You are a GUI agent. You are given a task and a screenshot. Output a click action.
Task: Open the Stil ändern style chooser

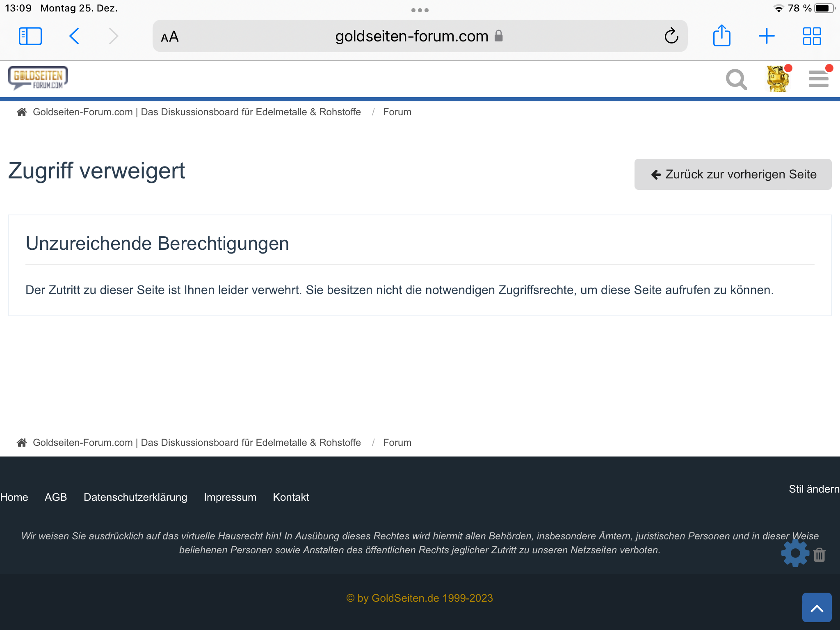tap(814, 489)
